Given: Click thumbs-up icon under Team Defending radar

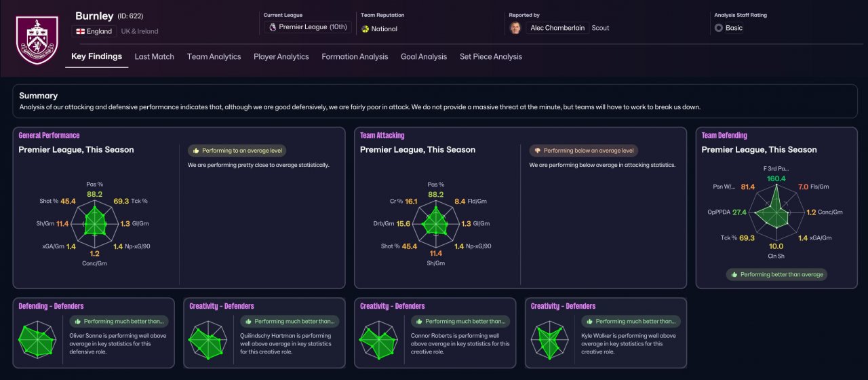Looking at the screenshot, I should point(734,275).
